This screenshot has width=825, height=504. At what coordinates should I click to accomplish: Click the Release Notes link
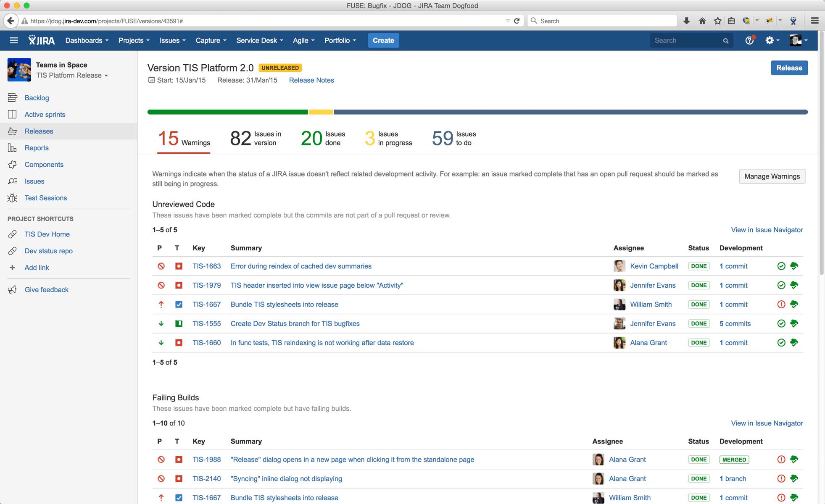tap(311, 80)
